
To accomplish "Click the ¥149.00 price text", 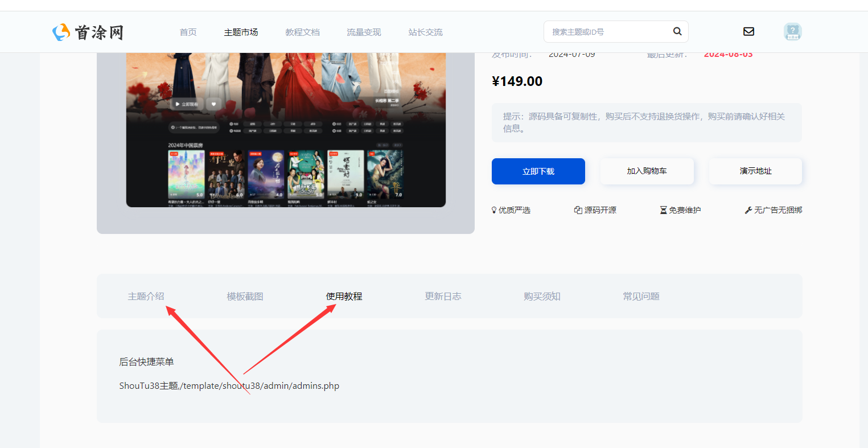I will 517,81.
